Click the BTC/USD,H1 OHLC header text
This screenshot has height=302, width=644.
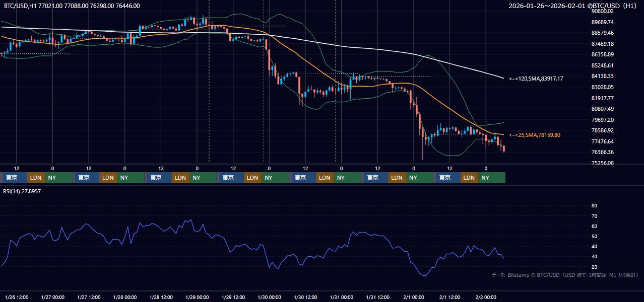(72, 6)
